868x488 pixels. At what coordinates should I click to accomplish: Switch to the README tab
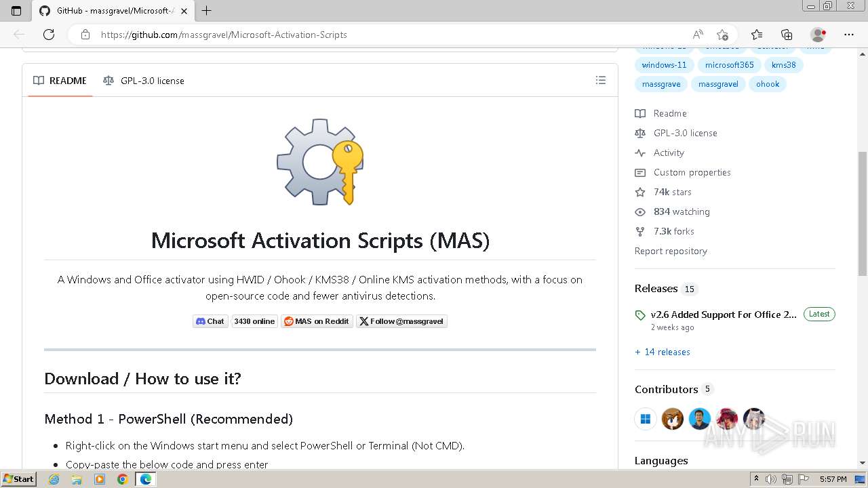click(x=60, y=81)
